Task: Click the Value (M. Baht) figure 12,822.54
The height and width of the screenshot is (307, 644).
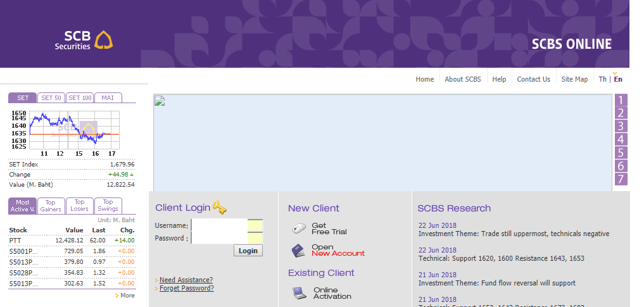Action: pyautogui.click(x=120, y=185)
